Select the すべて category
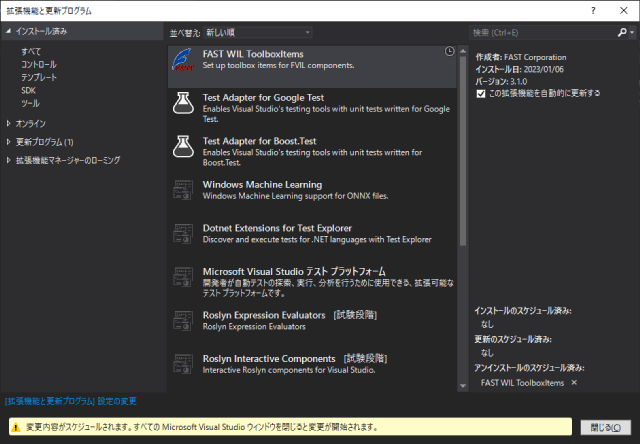 pos(31,51)
